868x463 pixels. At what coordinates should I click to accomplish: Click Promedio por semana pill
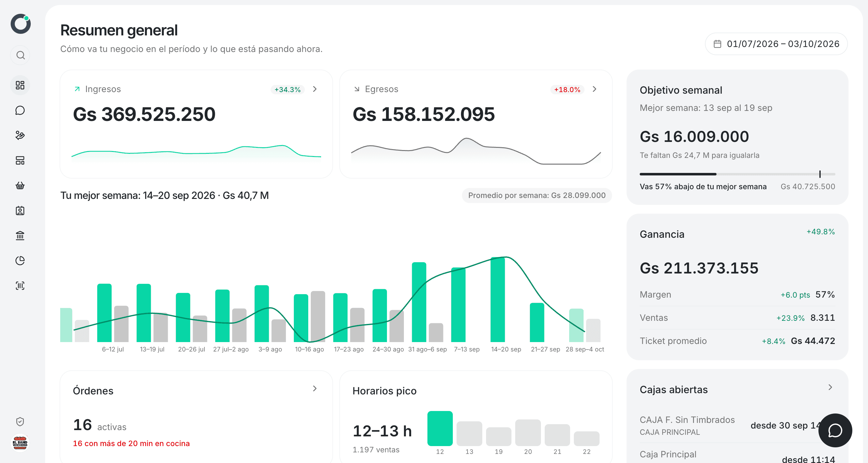(x=537, y=195)
